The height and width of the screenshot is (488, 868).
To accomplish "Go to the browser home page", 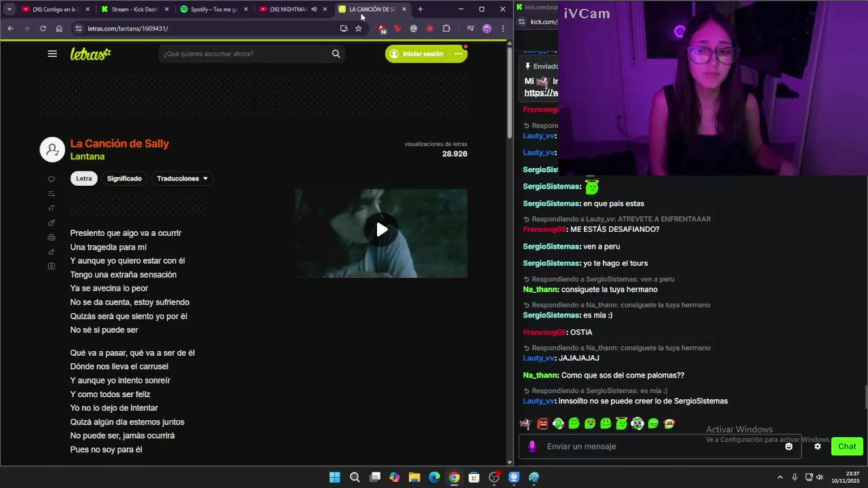I will pos(59,28).
